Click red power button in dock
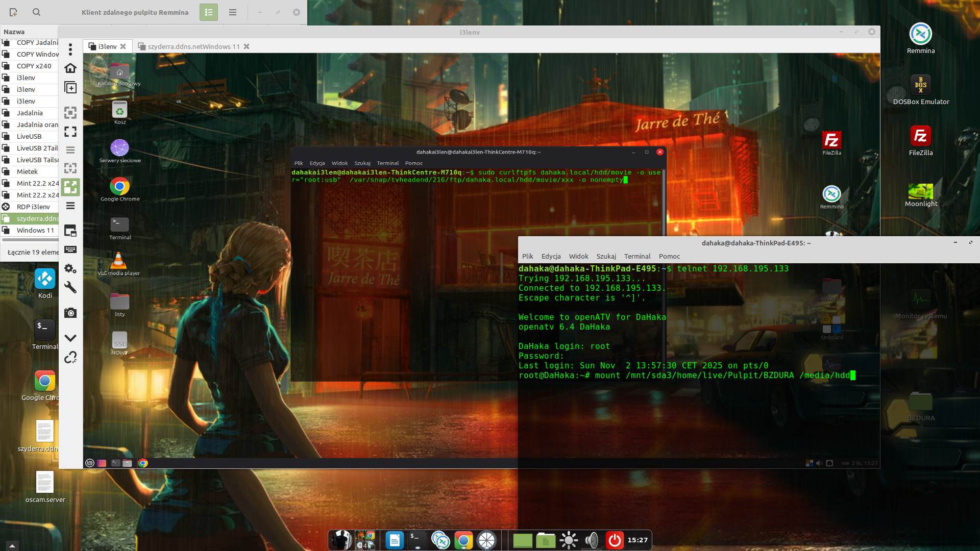The width and height of the screenshot is (980, 551). pyautogui.click(x=615, y=540)
